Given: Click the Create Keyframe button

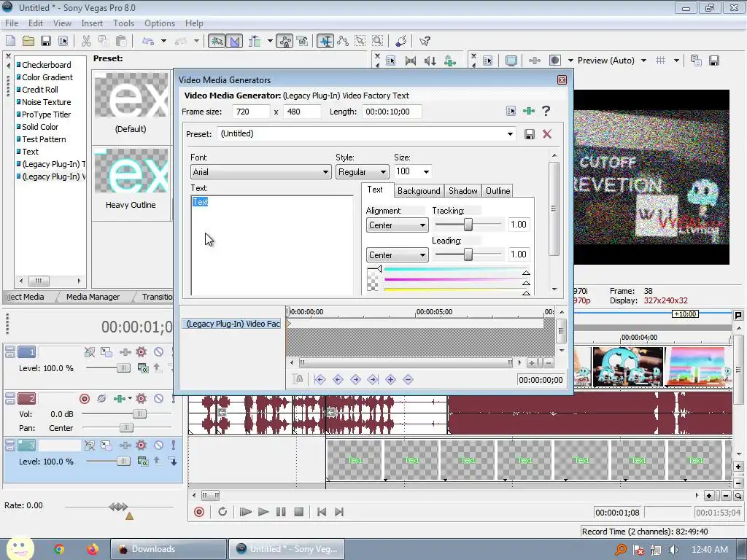Looking at the screenshot, I should [x=391, y=379].
